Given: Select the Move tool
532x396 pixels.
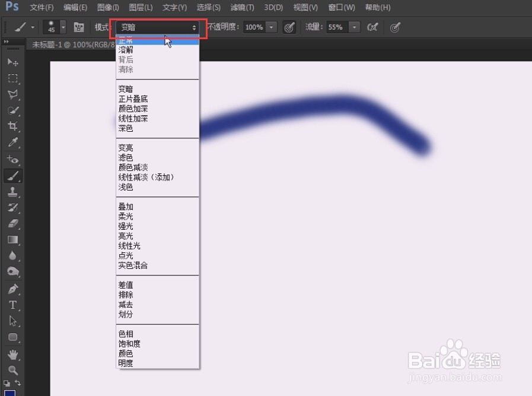Looking at the screenshot, I should coord(13,62).
